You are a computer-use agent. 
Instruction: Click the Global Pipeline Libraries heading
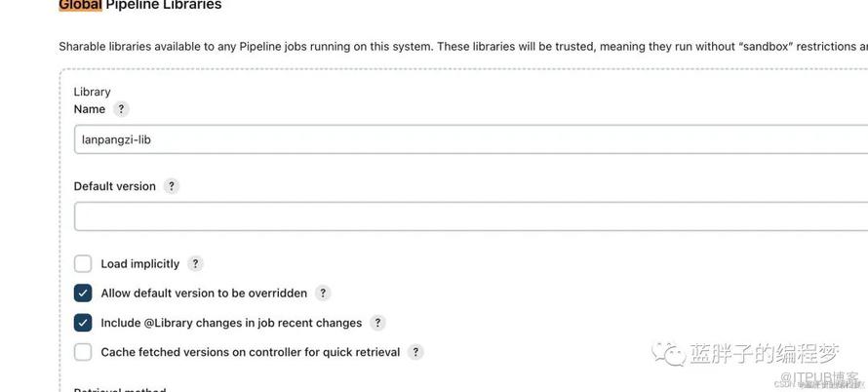[140, 5]
